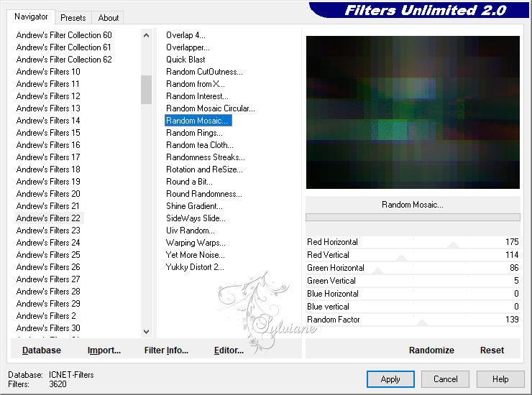Viewport: 532px width, 395px height.
Task: Choose the Shine Gradient... filter
Action: [x=194, y=206]
